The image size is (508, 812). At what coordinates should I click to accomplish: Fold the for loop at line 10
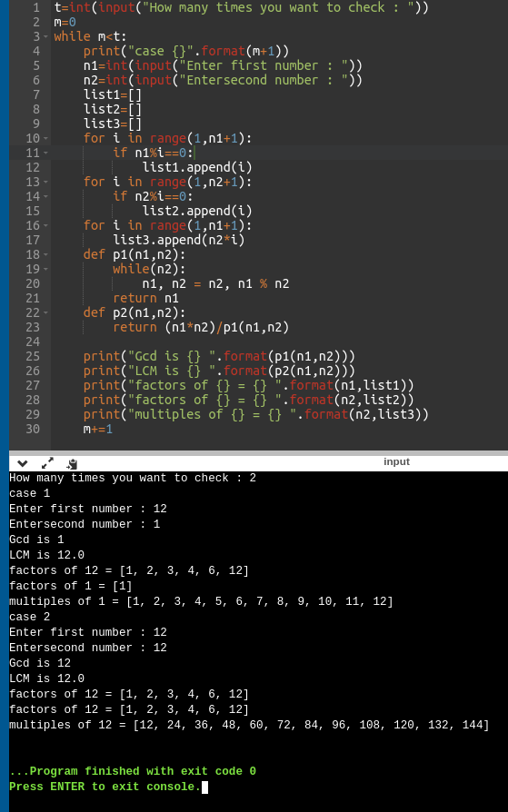45,138
